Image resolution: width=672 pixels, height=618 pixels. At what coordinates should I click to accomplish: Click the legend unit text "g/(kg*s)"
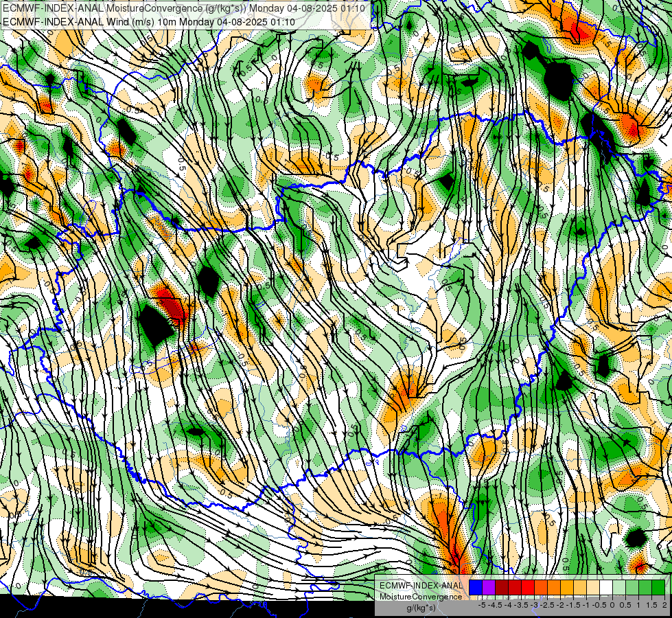[421, 608]
